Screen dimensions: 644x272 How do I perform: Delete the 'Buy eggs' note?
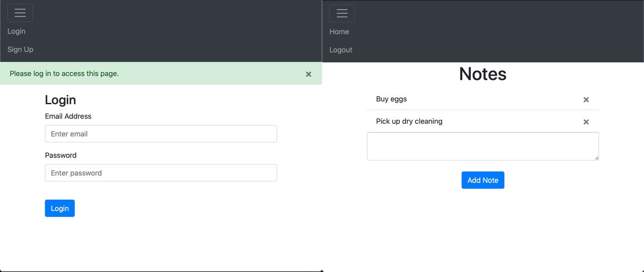point(586,100)
